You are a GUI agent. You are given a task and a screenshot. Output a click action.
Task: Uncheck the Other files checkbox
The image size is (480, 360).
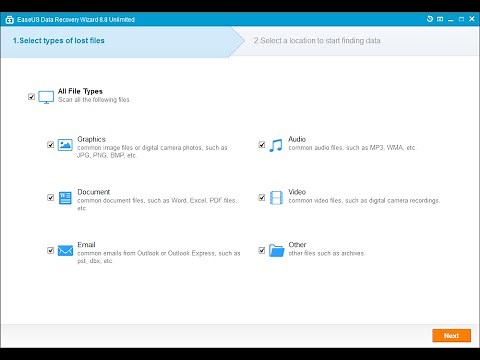262,250
